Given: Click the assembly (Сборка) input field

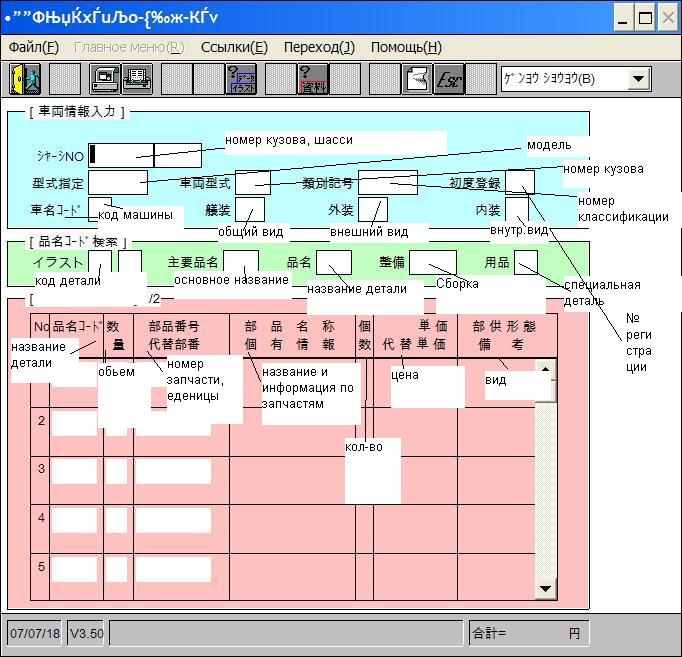Looking at the screenshot, I should click(432, 262).
